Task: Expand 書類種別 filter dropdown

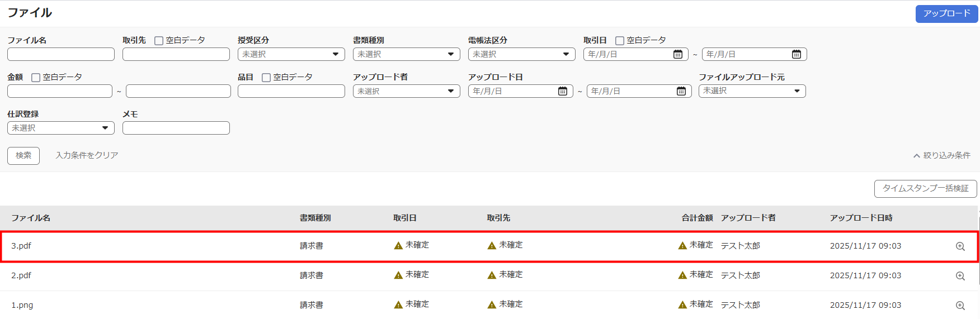Action: (406, 54)
